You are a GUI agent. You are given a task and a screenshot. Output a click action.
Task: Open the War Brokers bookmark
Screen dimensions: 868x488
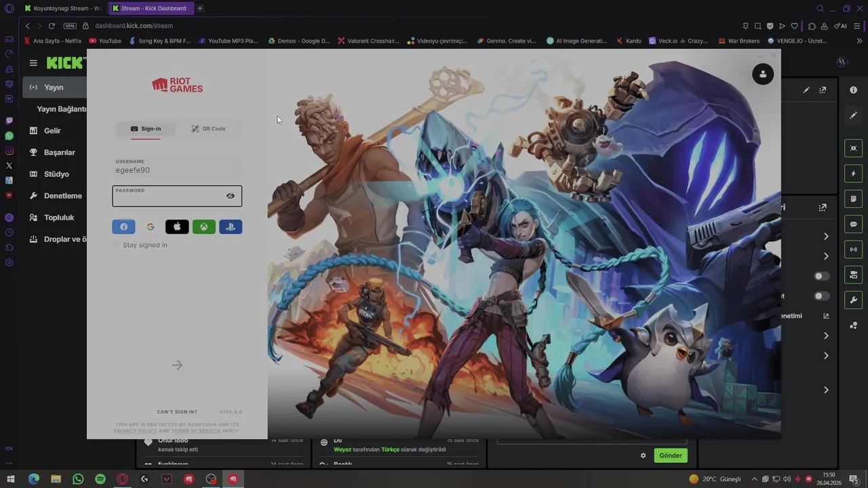click(x=739, y=41)
